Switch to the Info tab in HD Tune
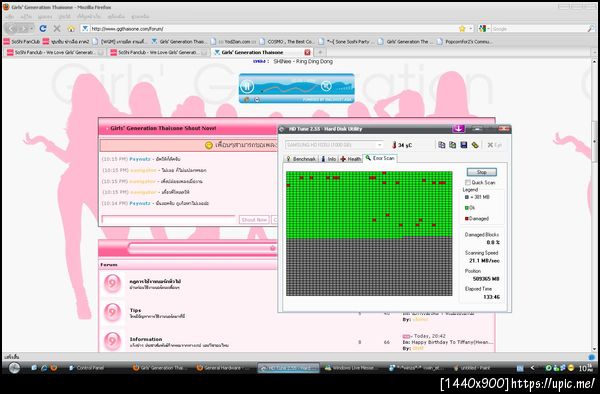This screenshot has width=600, height=394. pos(329,159)
